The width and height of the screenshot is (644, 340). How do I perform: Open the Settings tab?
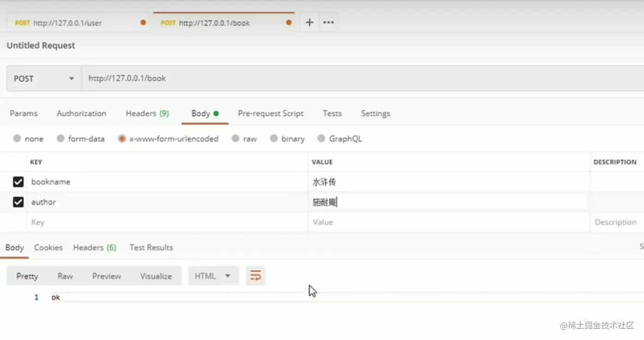tap(376, 113)
